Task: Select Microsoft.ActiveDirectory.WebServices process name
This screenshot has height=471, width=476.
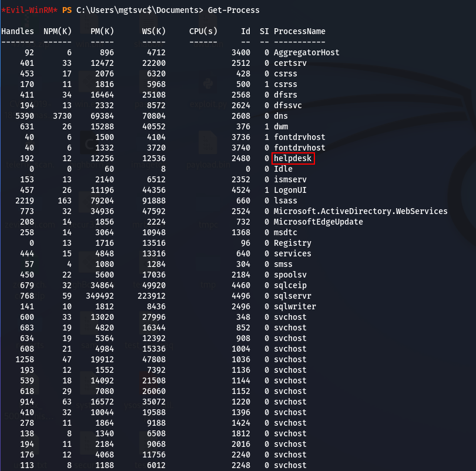Action: [360, 211]
